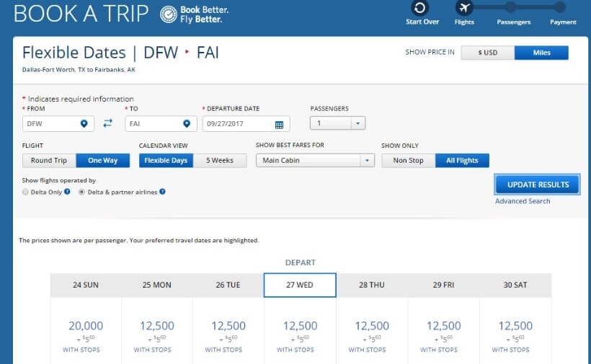The height and width of the screenshot is (364, 591).
Task: Select Delta & partner airlines radio button
Action: click(x=81, y=192)
